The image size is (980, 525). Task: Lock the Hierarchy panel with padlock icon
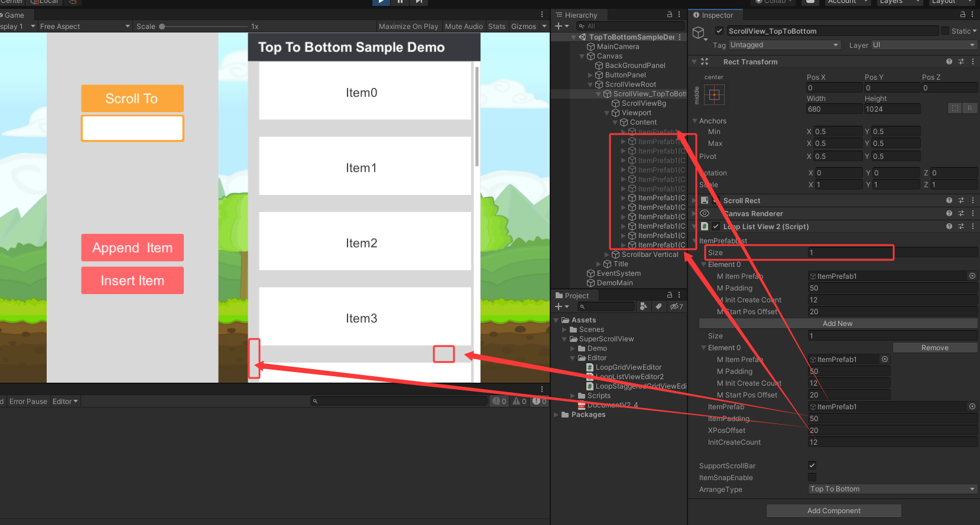point(670,14)
